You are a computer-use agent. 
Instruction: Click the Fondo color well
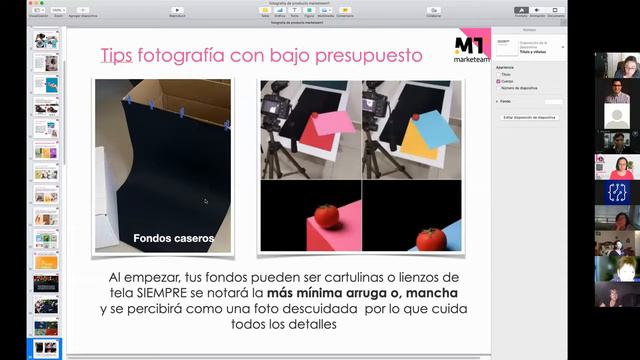(x=553, y=102)
